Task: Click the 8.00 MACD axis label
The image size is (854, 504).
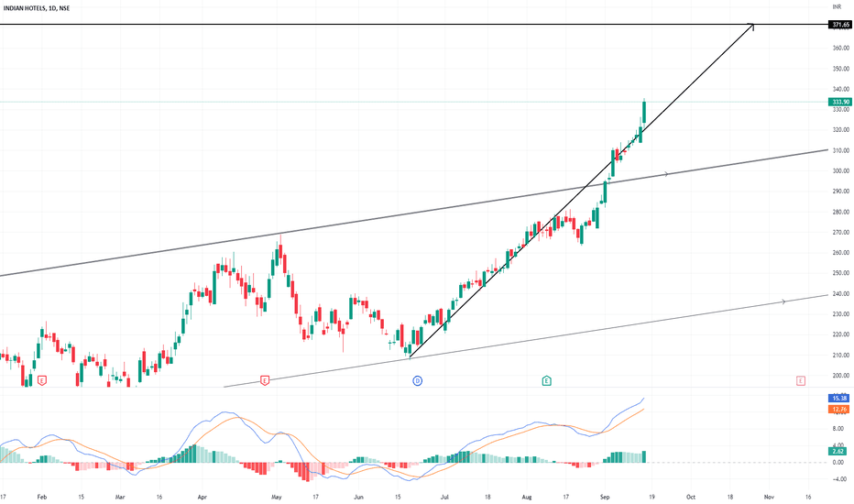Action: pyautogui.click(x=838, y=429)
